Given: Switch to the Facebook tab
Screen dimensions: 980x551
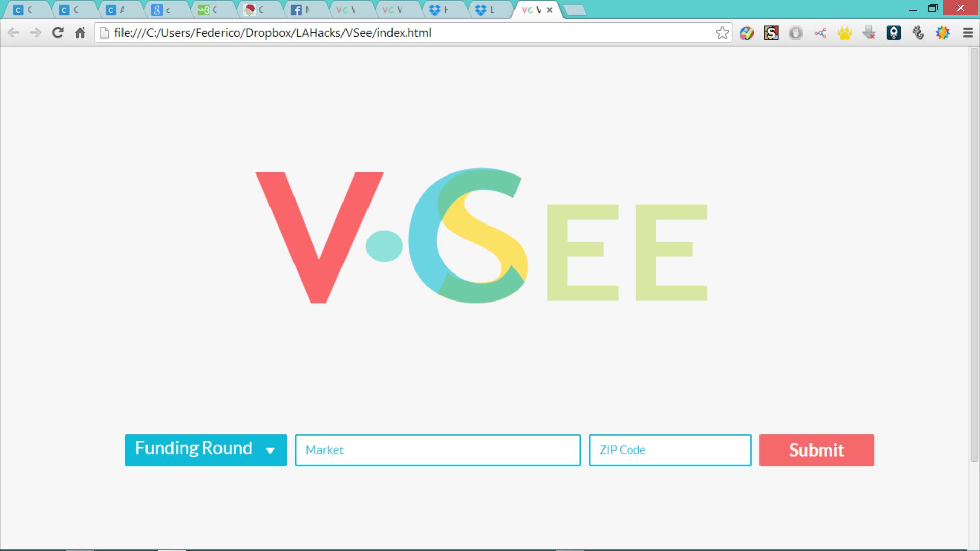Looking at the screenshot, I should pos(301,10).
